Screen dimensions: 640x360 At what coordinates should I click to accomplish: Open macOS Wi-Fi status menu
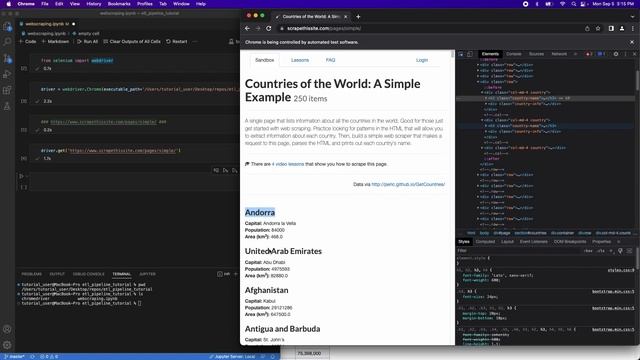pos(562,4)
